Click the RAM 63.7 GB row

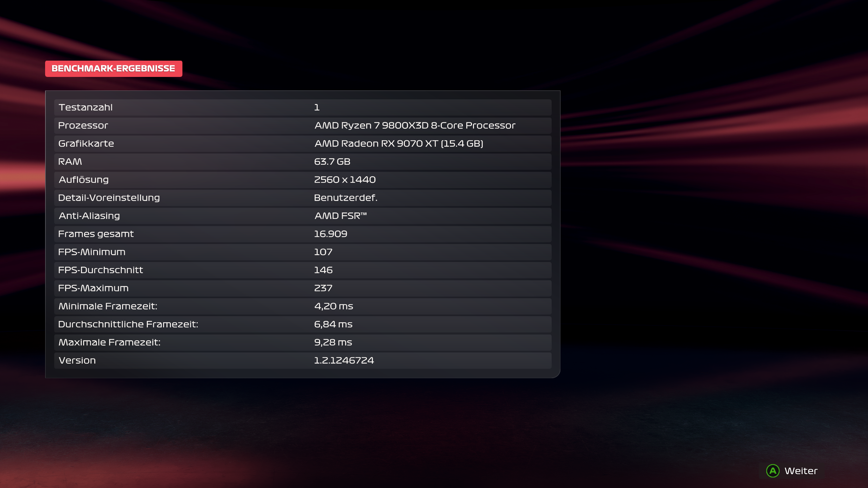pos(302,162)
